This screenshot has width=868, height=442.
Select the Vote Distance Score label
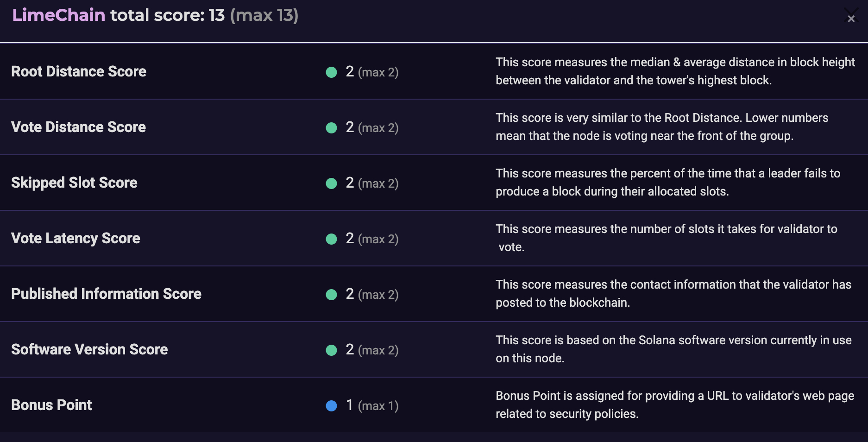[x=78, y=127]
